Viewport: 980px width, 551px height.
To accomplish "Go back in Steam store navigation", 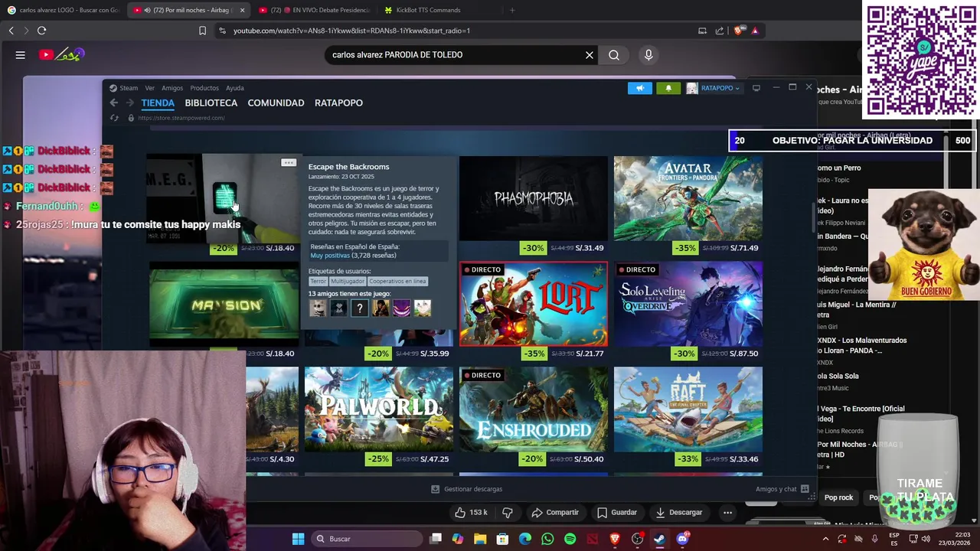I will pyautogui.click(x=114, y=103).
